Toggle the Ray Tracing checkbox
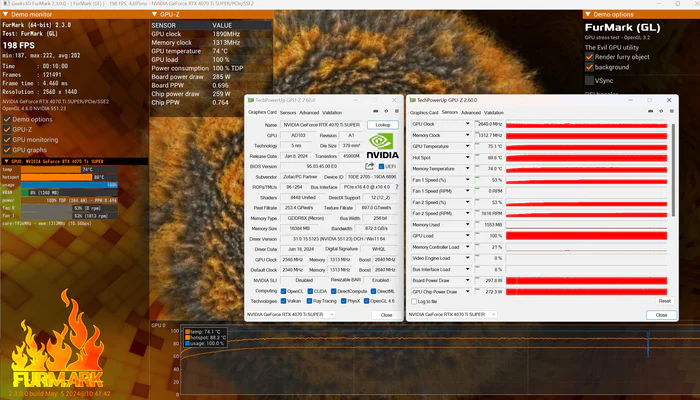Screen dimensions: 700x400 309,301
